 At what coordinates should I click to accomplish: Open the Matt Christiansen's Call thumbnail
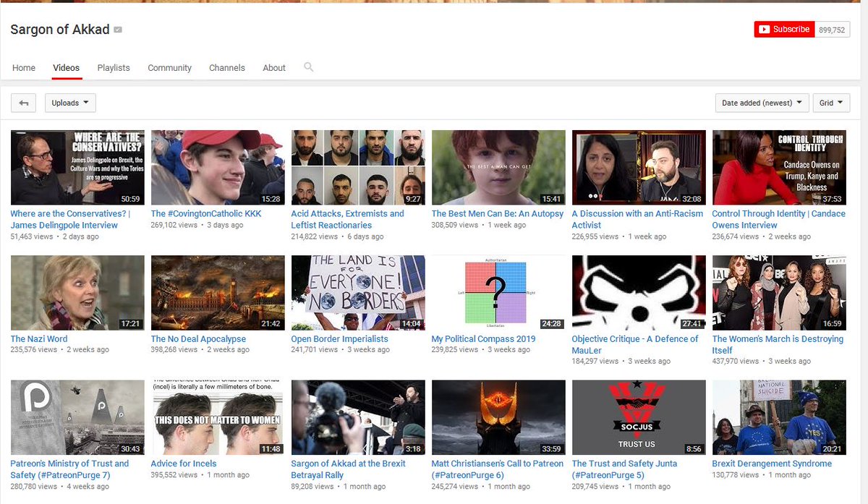498,418
